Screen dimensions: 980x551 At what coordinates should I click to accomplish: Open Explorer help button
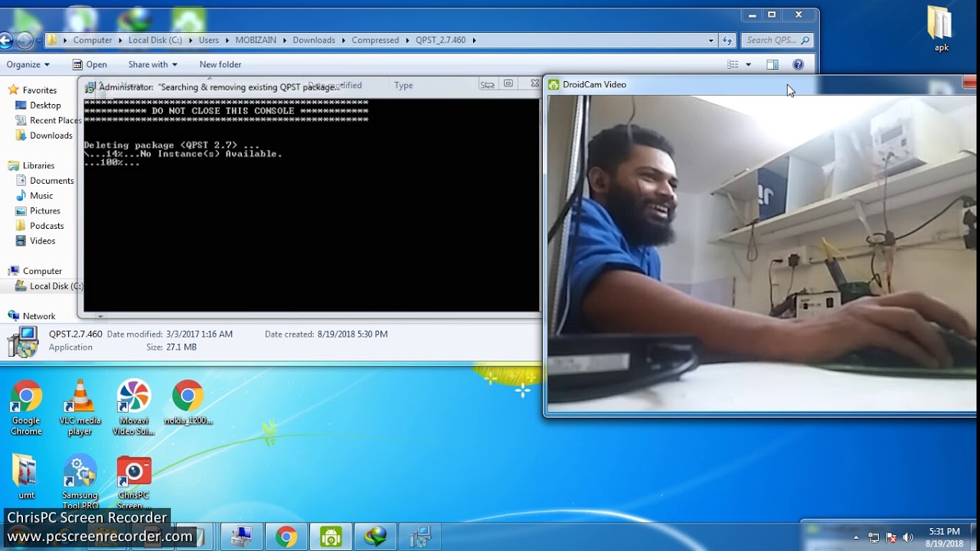(x=798, y=64)
